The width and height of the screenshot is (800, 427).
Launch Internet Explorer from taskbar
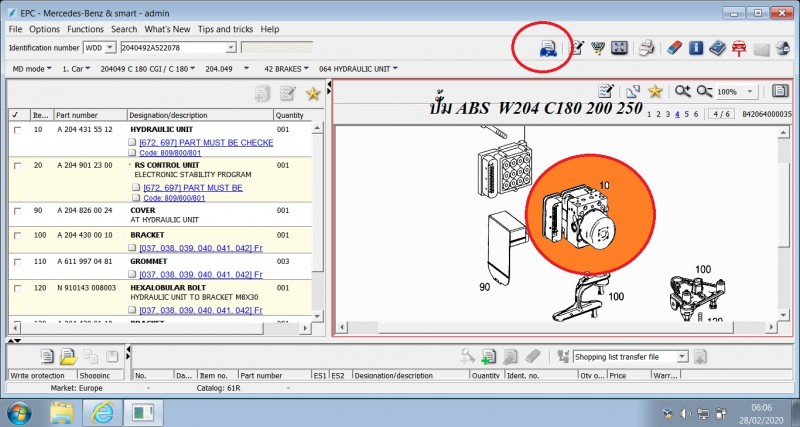[x=103, y=413]
